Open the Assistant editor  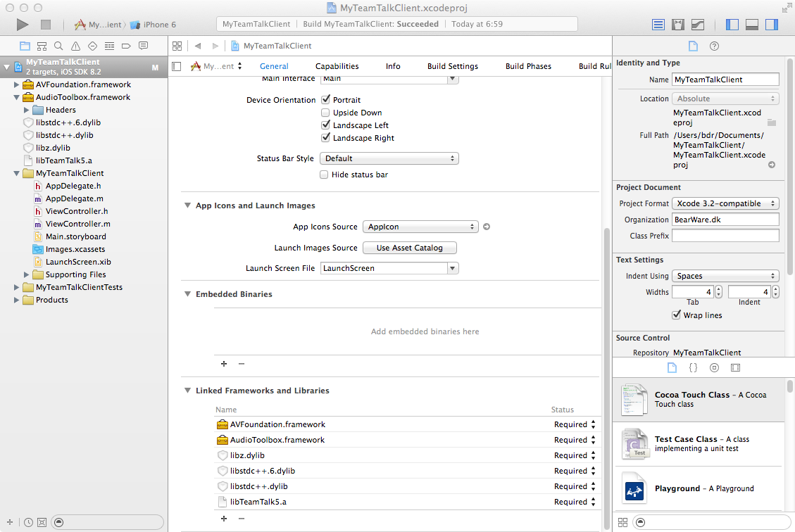[x=678, y=25]
